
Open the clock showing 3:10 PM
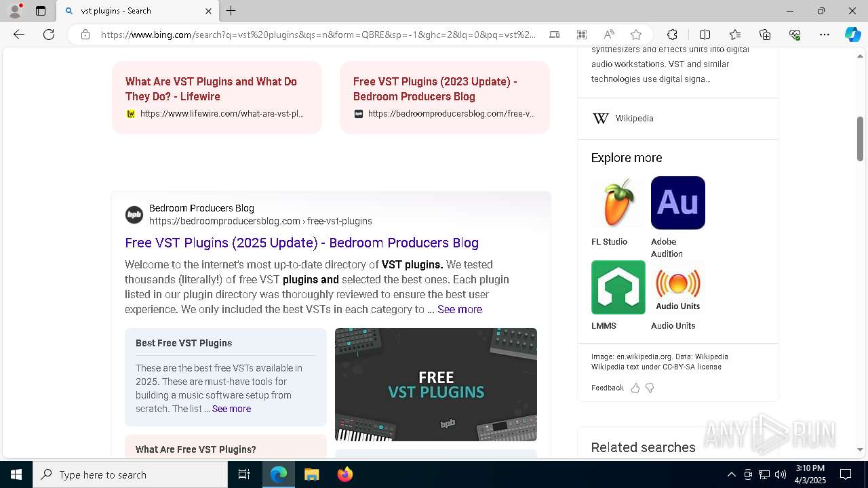810,474
